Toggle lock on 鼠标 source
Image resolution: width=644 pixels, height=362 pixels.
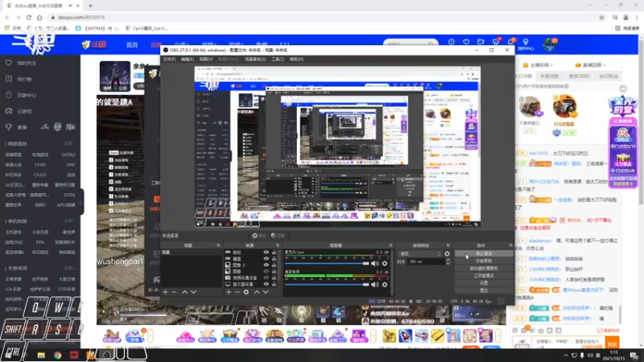pos(274,253)
